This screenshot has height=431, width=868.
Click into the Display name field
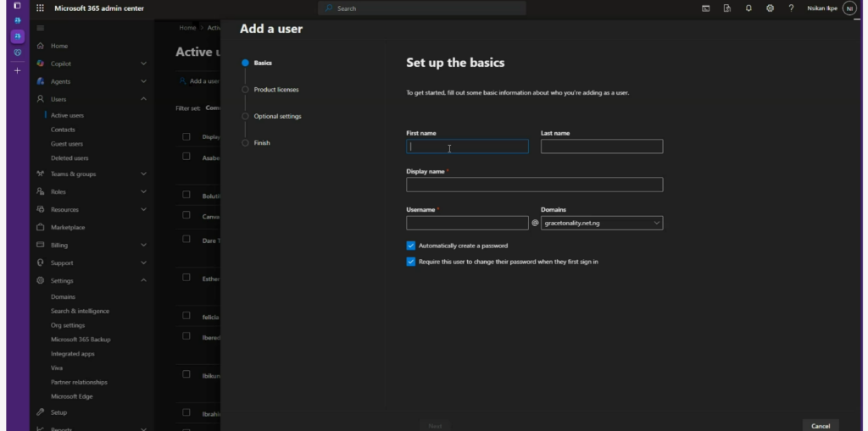coord(534,185)
